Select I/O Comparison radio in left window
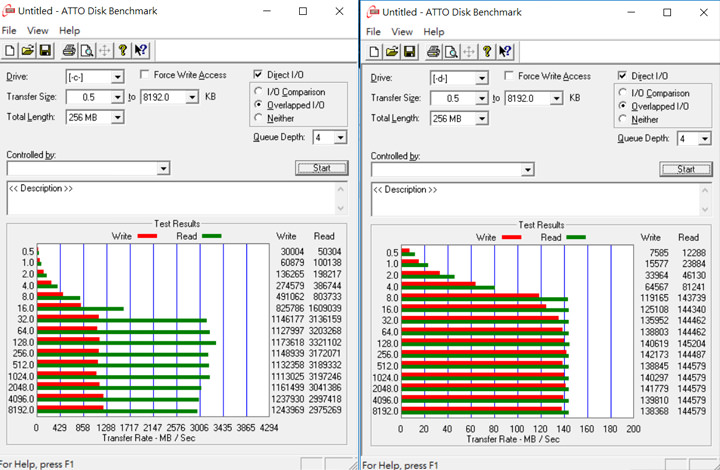Viewport: 720px width, 470px height. [259, 91]
